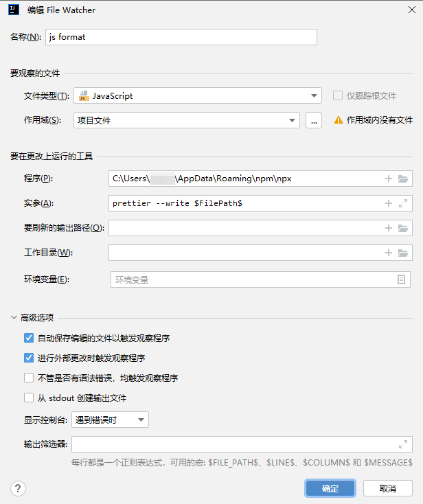This screenshot has width=423, height=504.
Task: Expand the 输出筛选器 field editor
Action: pyautogui.click(x=403, y=444)
